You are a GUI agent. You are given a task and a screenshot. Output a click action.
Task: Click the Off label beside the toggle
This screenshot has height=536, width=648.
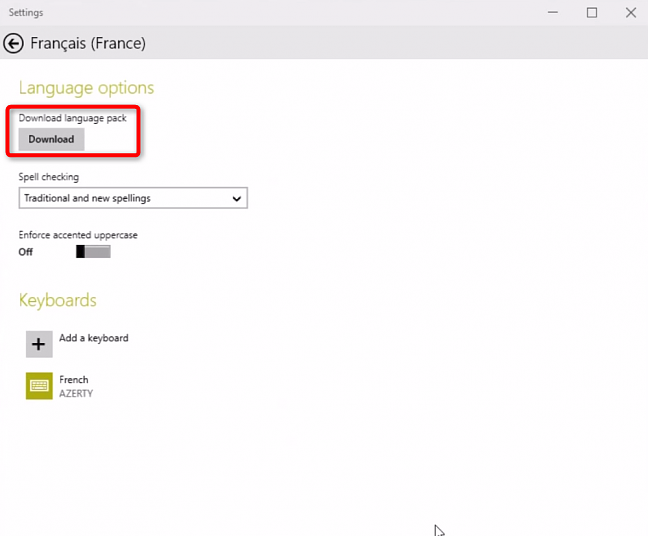(x=26, y=252)
